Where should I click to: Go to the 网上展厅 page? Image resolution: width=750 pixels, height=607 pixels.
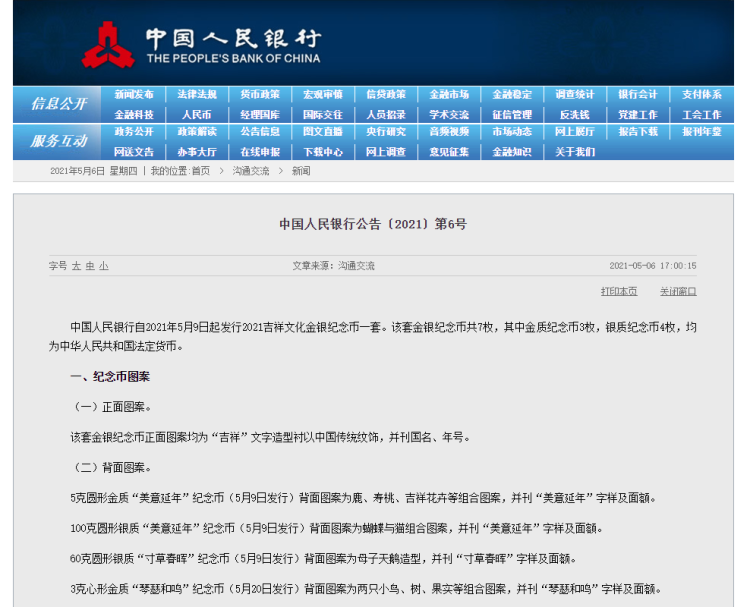pyautogui.click(x=574, y=132)
